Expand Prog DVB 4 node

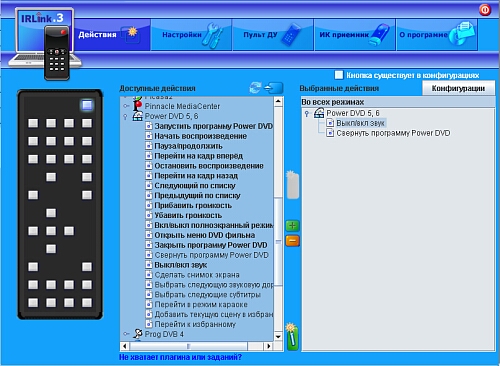pos(126,334)
